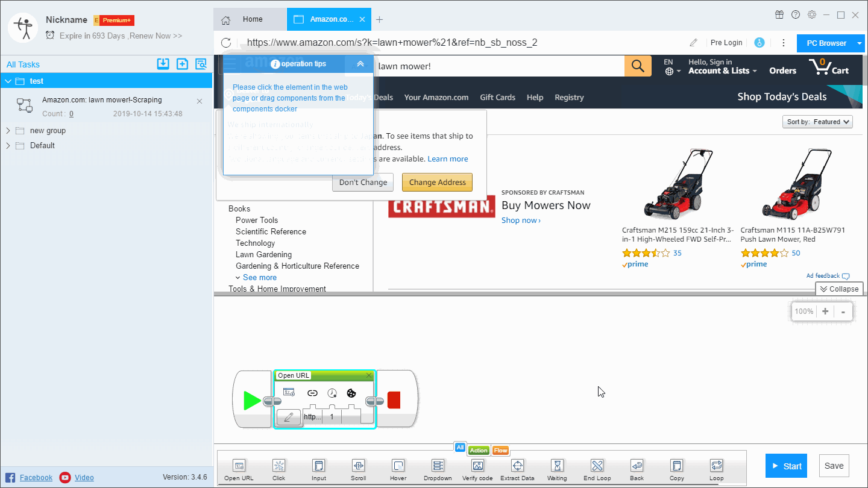Expand the new group folder
The image size is (868, 488).
[8, 131]
